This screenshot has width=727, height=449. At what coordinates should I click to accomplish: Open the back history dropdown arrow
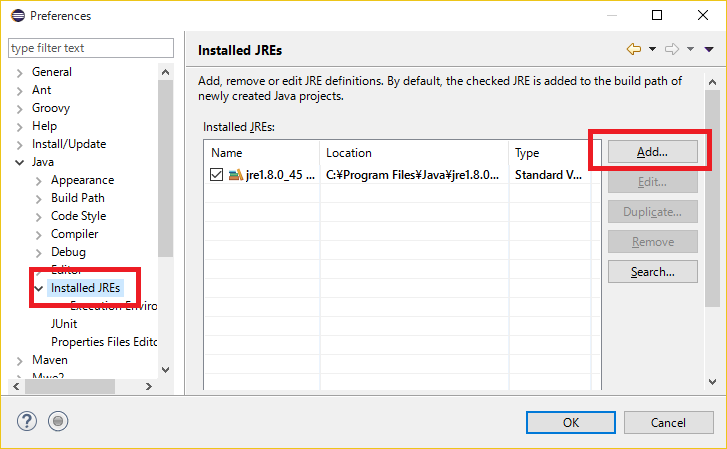(x=652, y=49)
